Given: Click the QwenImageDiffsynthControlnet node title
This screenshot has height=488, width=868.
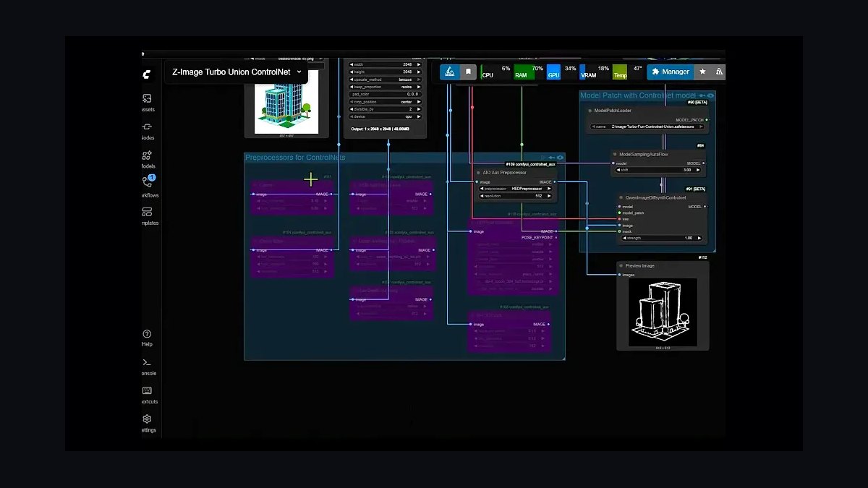Looking at the screenshot, I should (x=655, y=197).
